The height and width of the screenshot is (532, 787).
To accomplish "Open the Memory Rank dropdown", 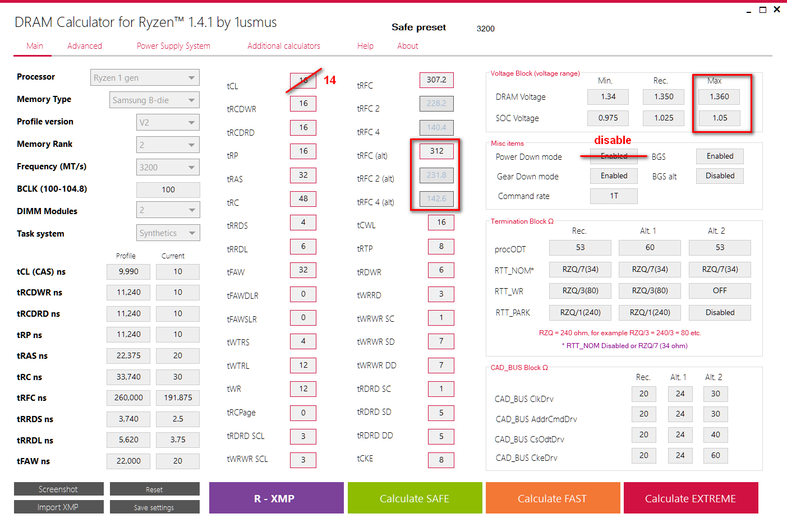I will pos(168,145).
